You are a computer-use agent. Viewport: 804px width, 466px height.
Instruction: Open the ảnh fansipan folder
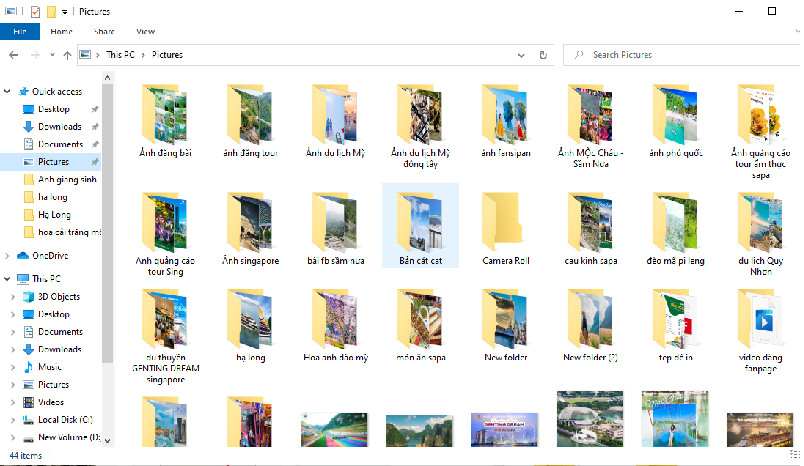[506, 120]
